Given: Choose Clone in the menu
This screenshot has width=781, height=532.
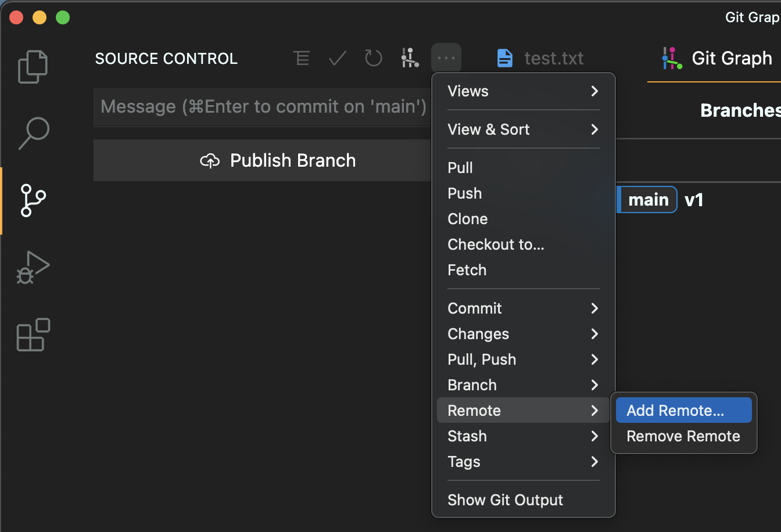Looking at the screenshot, I should point(523,219).
